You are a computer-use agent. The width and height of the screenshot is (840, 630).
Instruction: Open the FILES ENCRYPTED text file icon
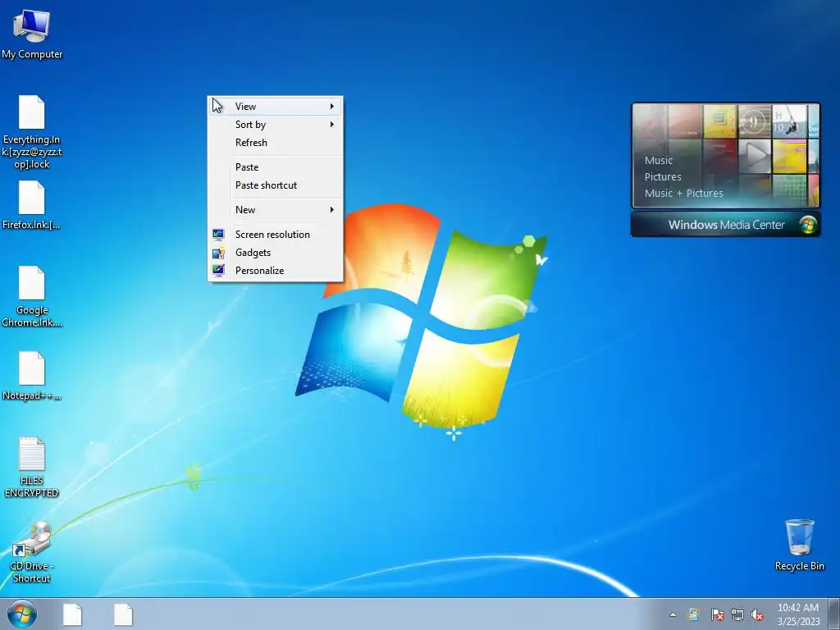point(32,467)
